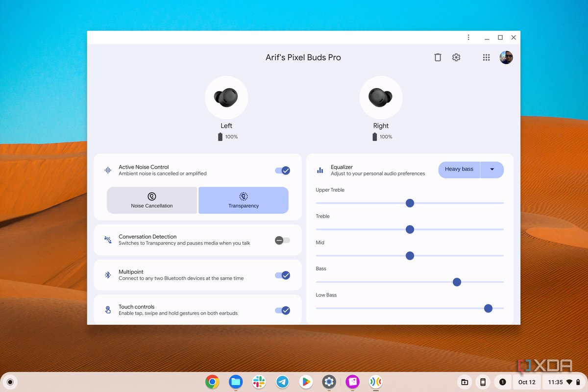588x392 pixels.
Task: Open the Files app from shelf
Action: tap(236, 382)
